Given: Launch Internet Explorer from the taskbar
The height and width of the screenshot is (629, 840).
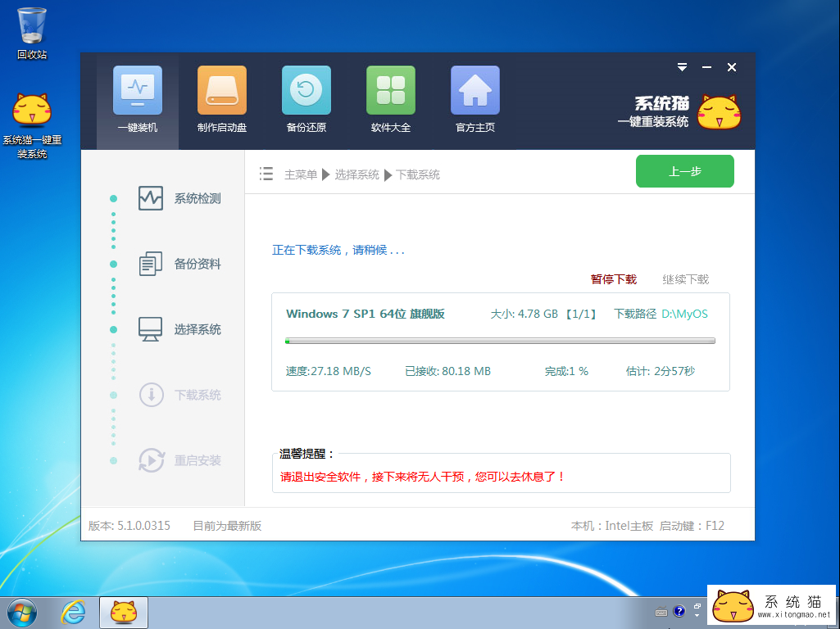Looking at the screenshot, I should (73, 613).
